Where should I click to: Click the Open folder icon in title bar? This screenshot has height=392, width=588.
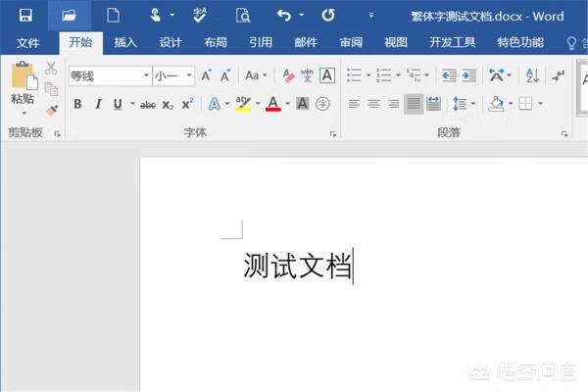(69, 15)
